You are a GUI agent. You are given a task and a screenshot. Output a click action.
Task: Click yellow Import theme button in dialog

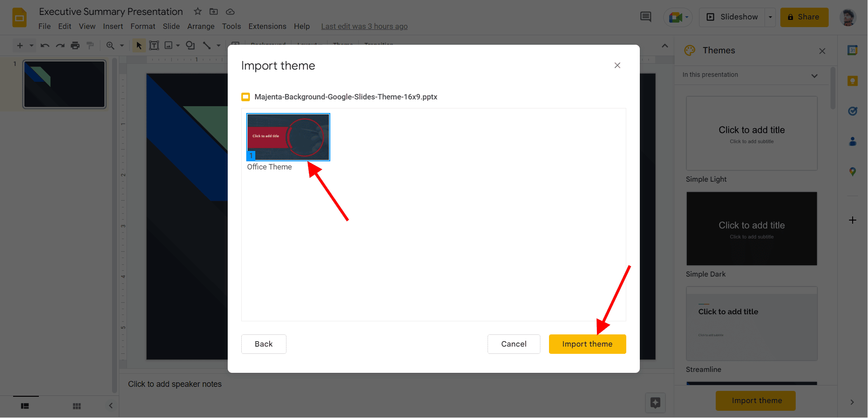pyautogui.click(x=587, y=344)
